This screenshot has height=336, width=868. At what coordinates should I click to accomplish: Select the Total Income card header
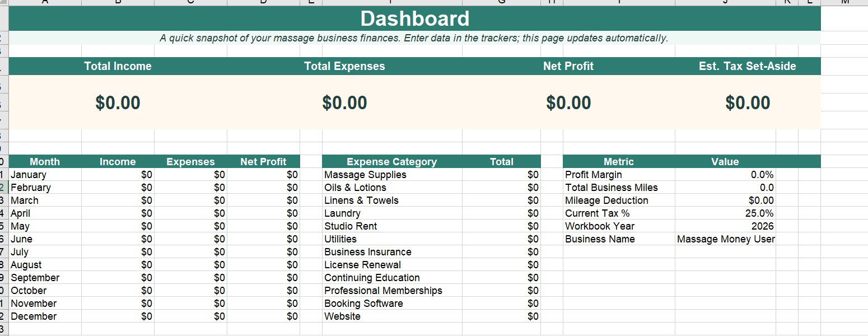118,66
